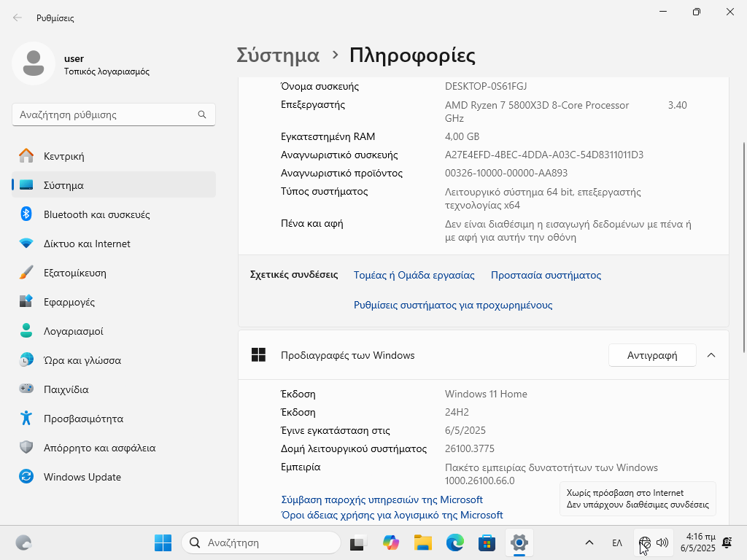The image size is (747, 560).
Task: Open the volume speaker tray icon
Action: click(662, 542)
